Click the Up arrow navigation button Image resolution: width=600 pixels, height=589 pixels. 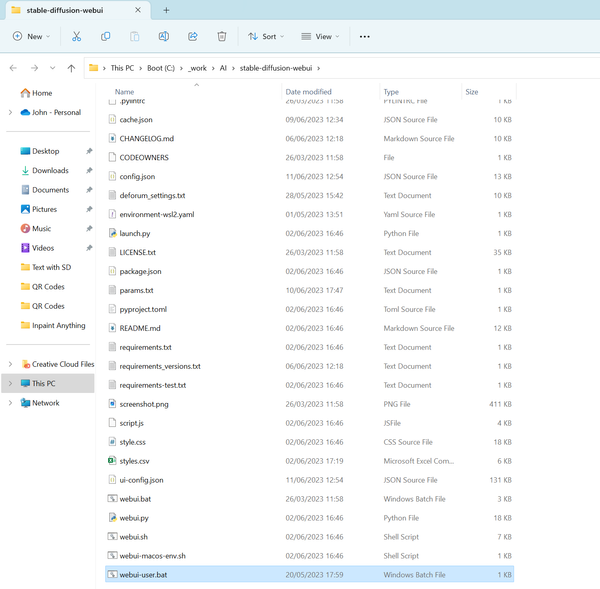71,68
